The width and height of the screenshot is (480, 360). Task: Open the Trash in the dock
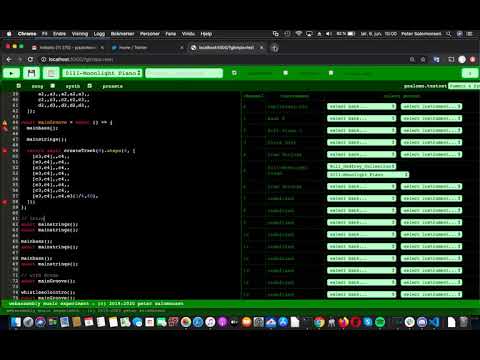coord(464,322)
